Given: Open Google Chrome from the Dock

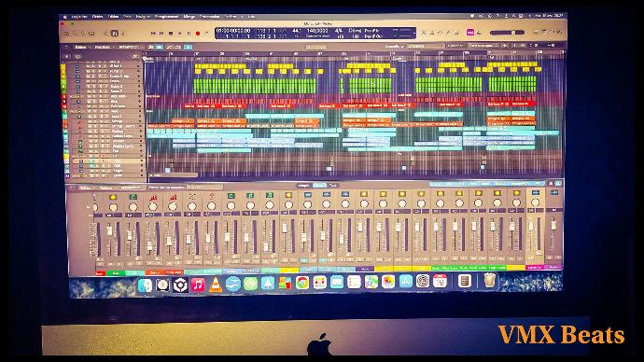Looking at the screenshot, I should [x=302, y=284].
